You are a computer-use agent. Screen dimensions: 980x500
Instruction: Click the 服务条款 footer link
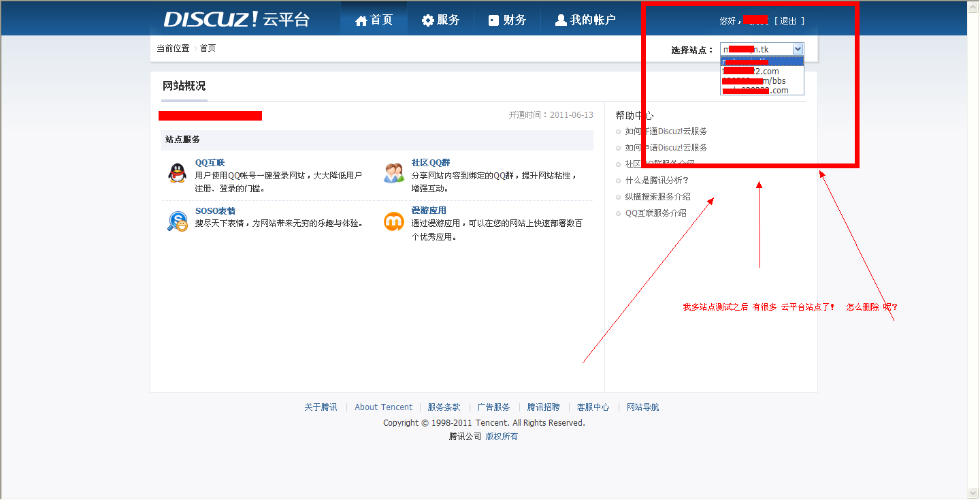click(444, 407)
